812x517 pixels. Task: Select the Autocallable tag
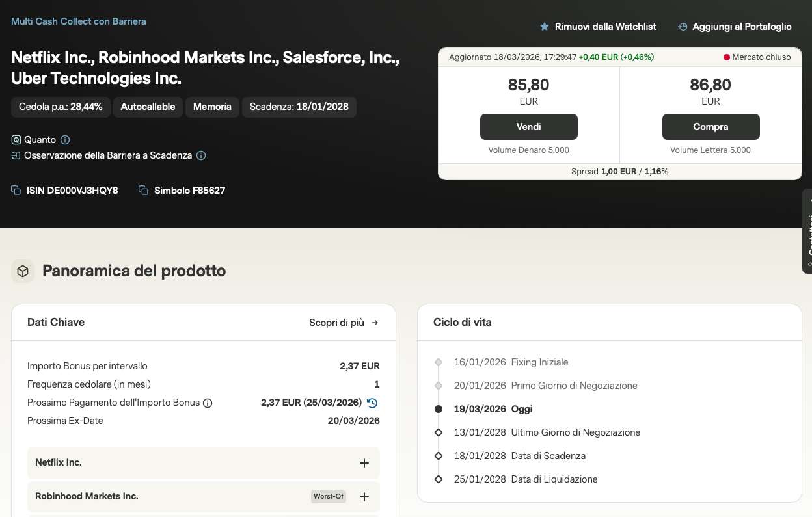click(x=148, y=107)
